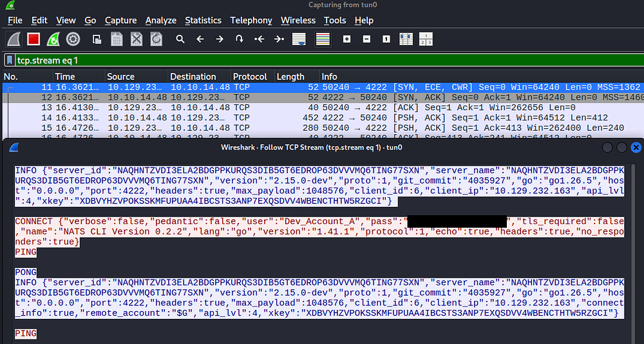Viewport: 644px width, 344px height.
Task: Click the shark fin Start capture icon
Action: click(x=14, y=39)
